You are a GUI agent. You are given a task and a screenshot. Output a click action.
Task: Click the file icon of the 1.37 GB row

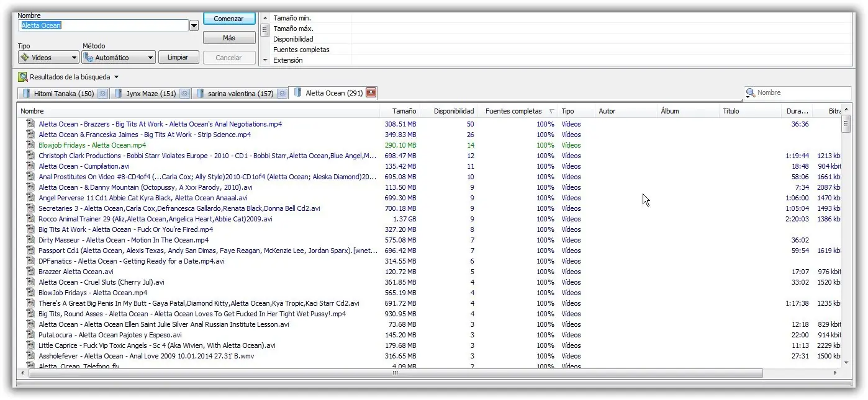(30, 219)
